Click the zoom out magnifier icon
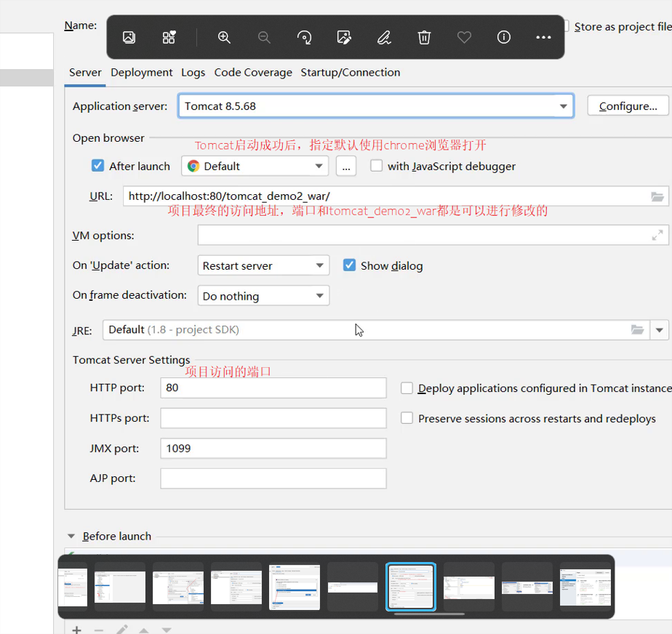The width and height of the screenshot is (672, 634). point(264,37)
